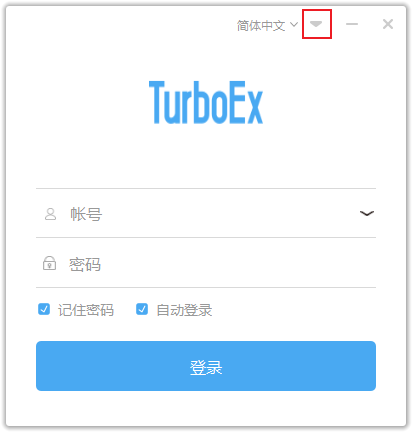412x432 pixels.
Task: Toggle the 自动登录 checkbox
Action: (142, 309)
